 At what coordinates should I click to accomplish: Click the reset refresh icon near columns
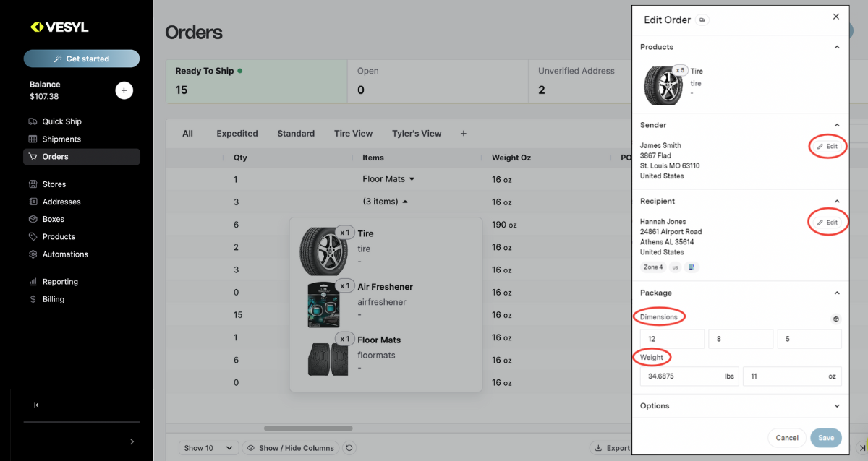tap(349, 448)
